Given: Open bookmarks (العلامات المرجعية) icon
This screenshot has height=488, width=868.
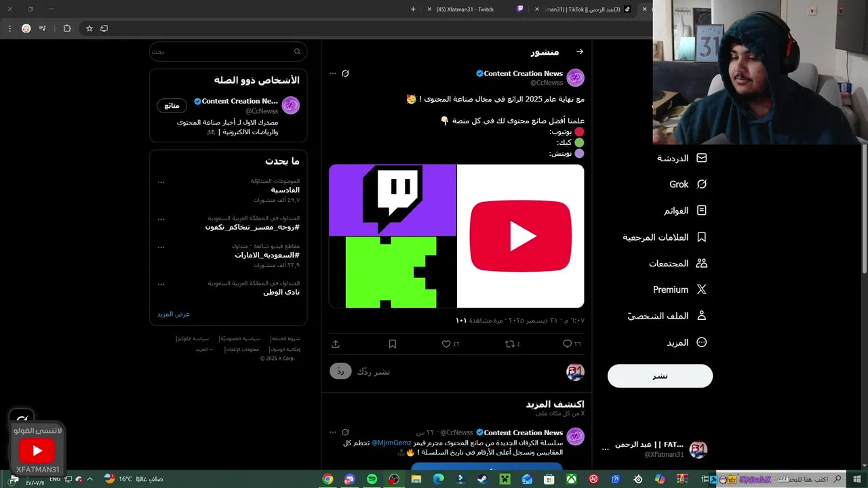Looking at the screenshot, I should pyautogui.click(x=702, y=237).
